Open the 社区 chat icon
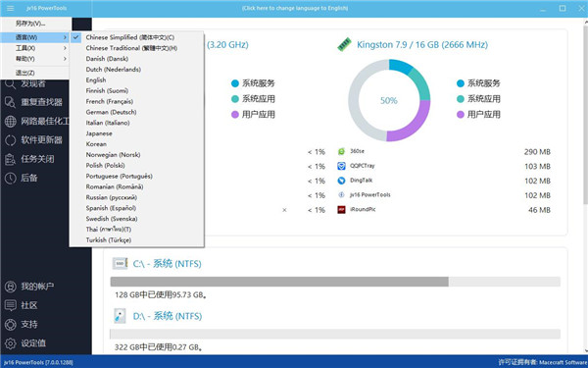This screenshot has height=368, width=588. pos(10,305)
